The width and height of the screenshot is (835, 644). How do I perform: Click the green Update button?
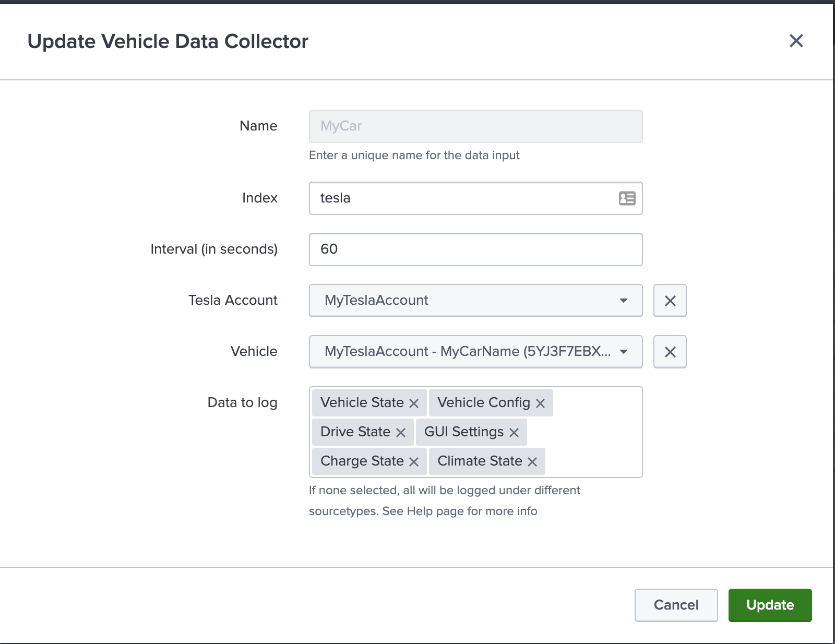770,605
